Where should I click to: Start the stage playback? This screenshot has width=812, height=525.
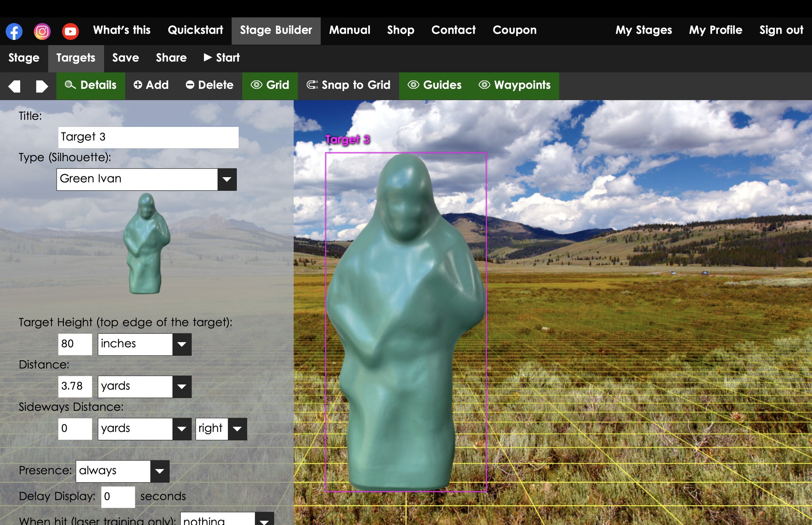pyautogui.click(x=222, y=58)
